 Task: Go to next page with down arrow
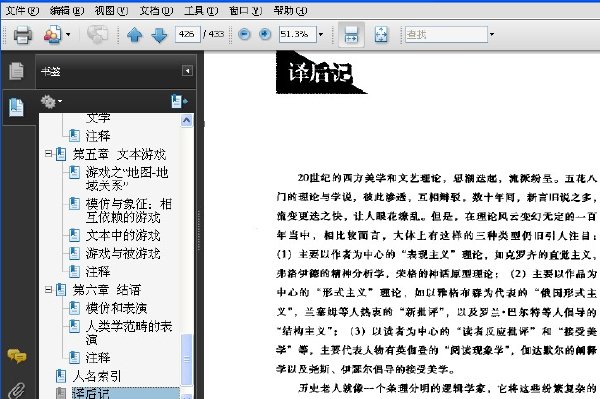(159, 35)
